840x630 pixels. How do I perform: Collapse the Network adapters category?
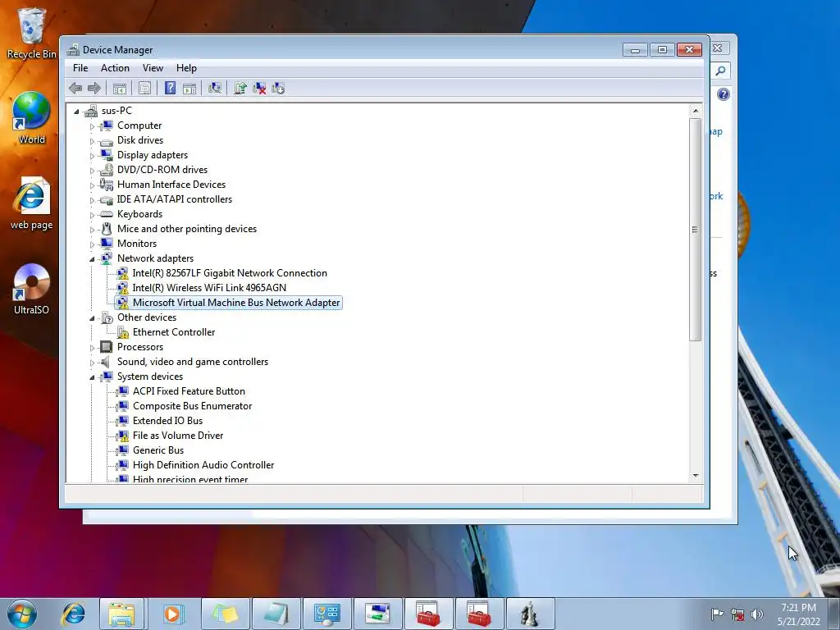92,259
